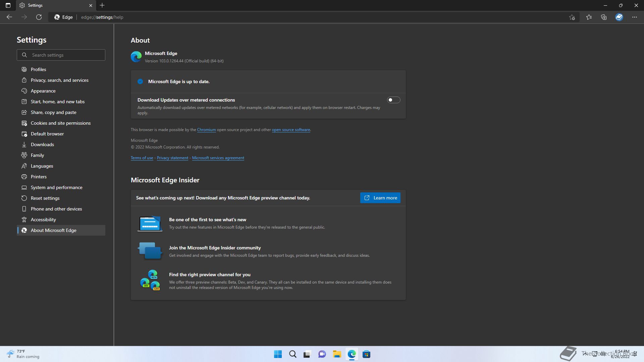
Task: Open Printers settings
Action: coord(61,177)
